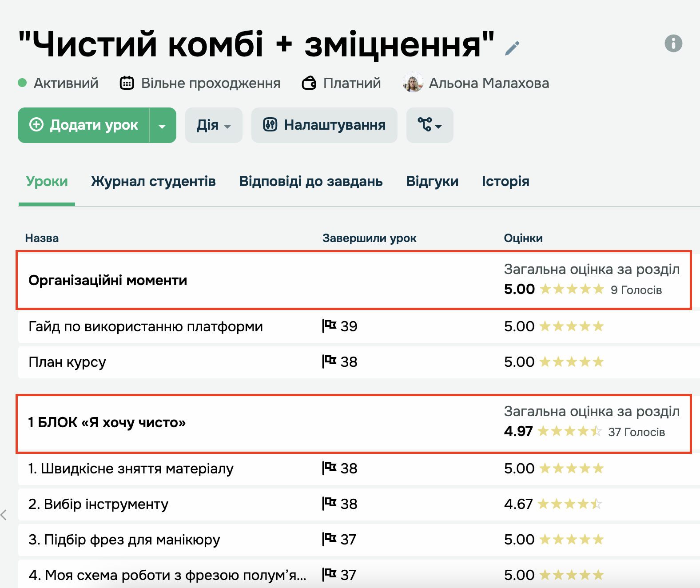The height and width of the screenshot is (588, 700).
Task: Click the calendar icon beside Вільне проходження
Action: tap(127, 83)
